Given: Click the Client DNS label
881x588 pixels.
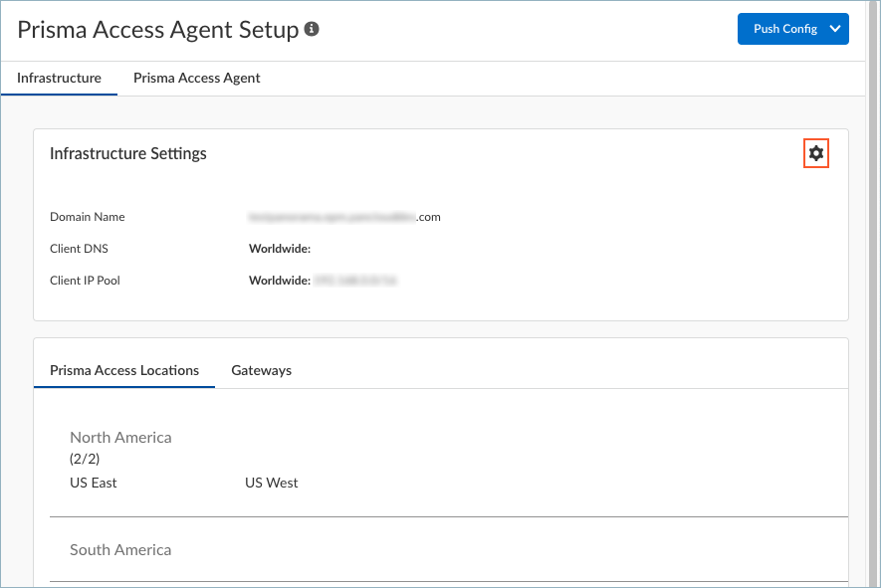Looking at the screenshot, I should 79,249.
